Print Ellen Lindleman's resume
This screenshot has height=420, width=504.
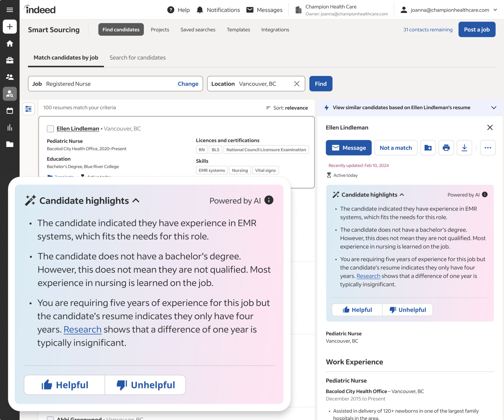(446, 148)
